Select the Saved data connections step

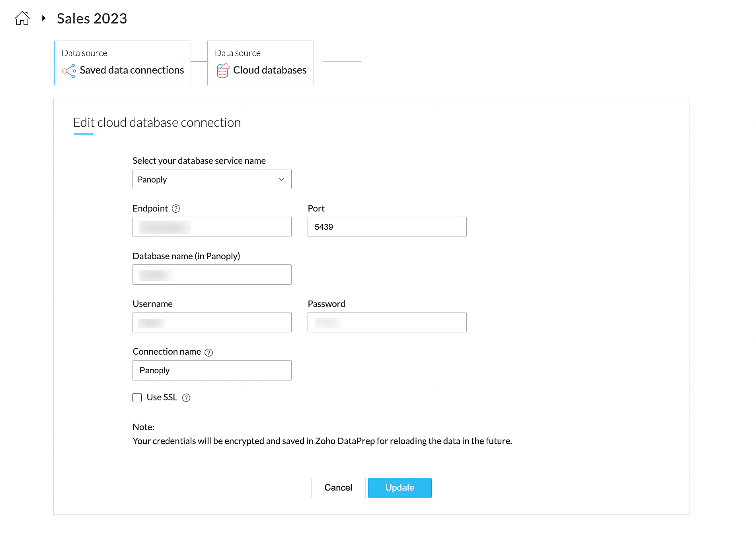(x=123, y=63)
